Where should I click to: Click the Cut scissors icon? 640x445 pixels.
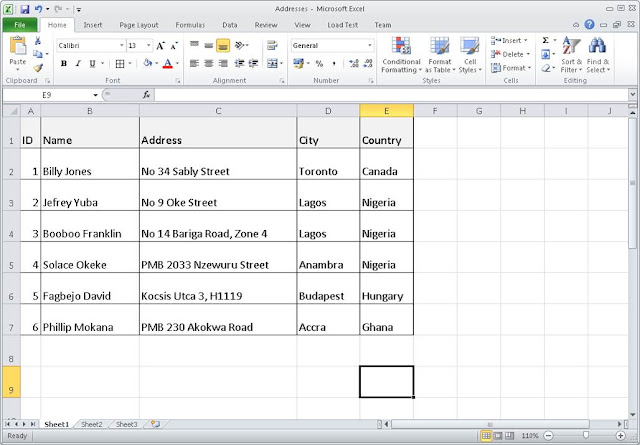point(38,40)
